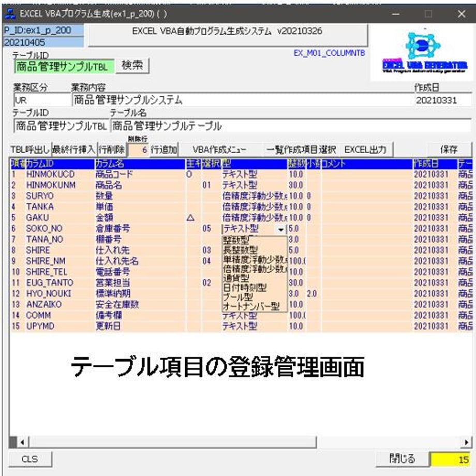The height and width of the screenshot is (476, 476).
Task: Click the カラム名 column header
Action: point(140,164)
